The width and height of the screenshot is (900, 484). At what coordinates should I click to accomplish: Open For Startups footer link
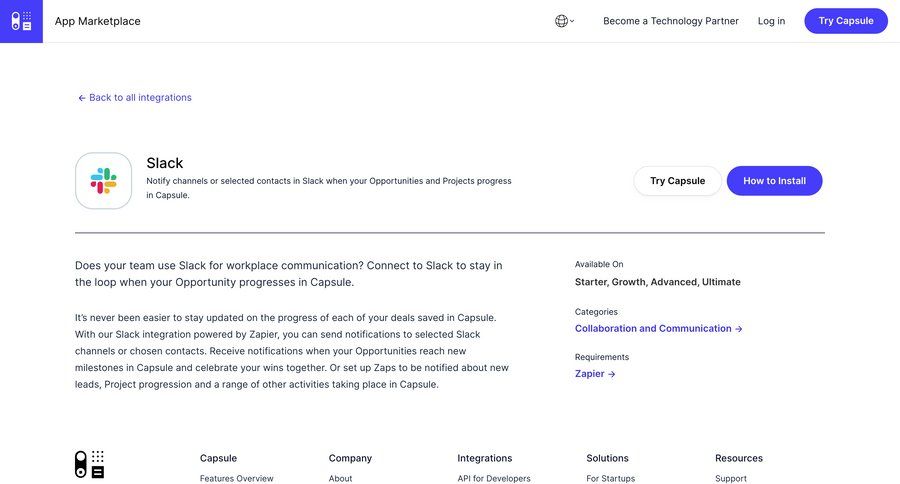610,479
